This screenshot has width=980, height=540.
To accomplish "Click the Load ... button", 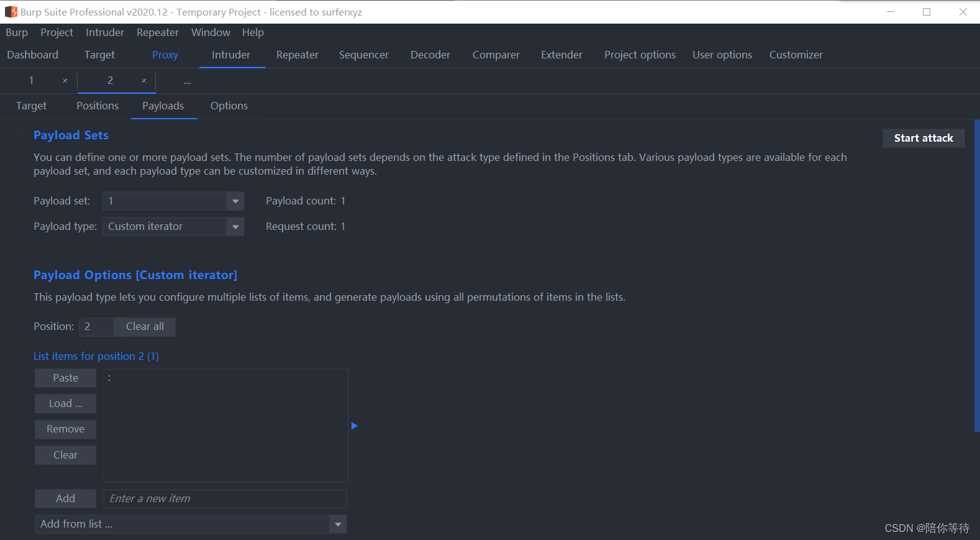I will click(65, 403).
